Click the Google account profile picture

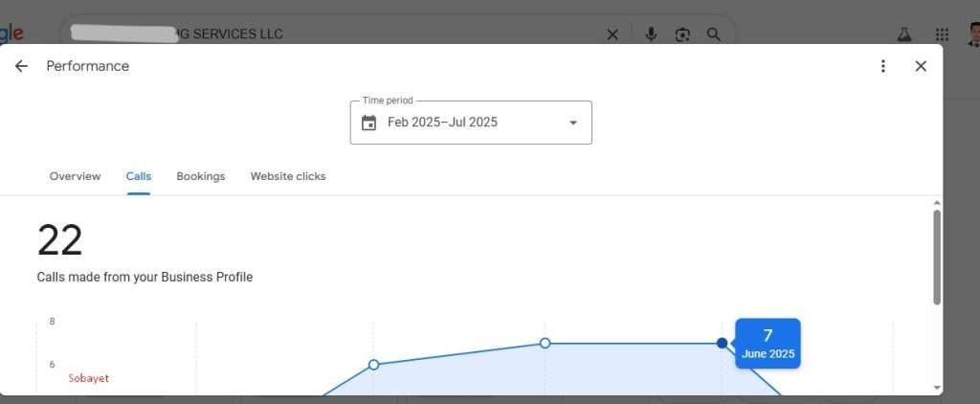[973, 34]
